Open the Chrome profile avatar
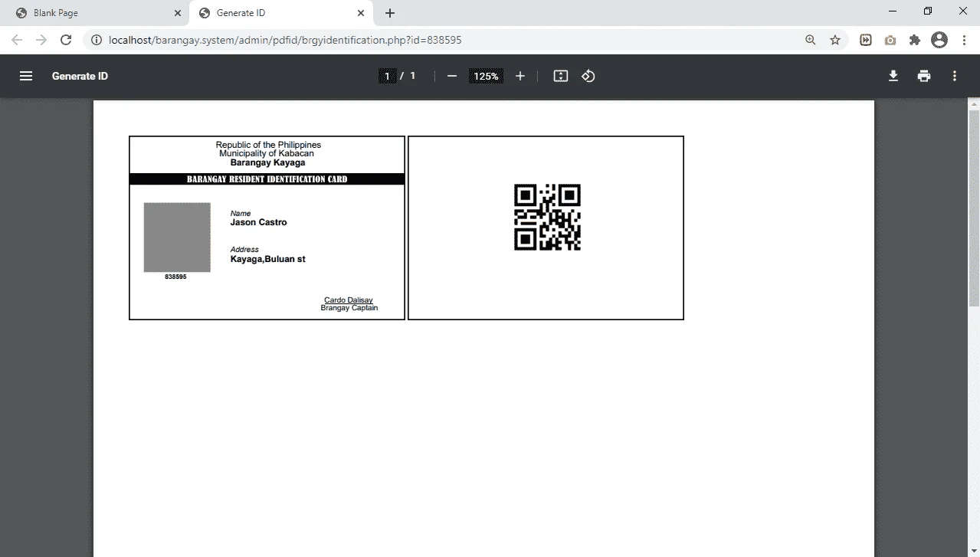The width and height of the screenshot is (980, 557). coord(939,40)
